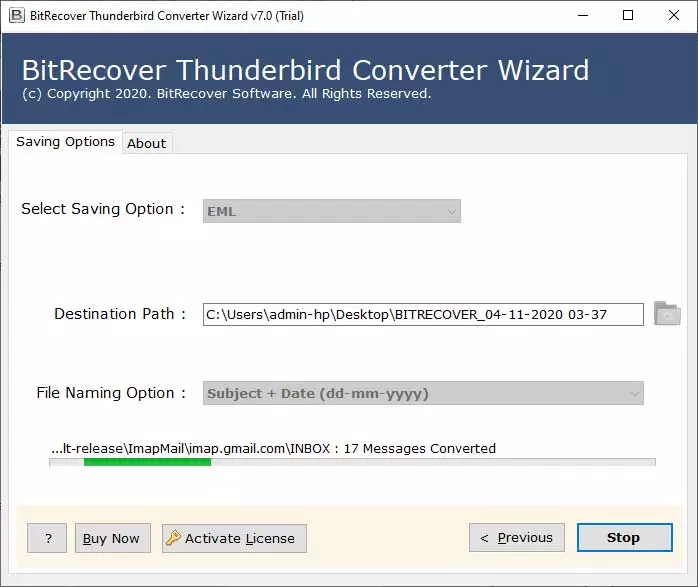Click the BitRecover app icon in title bar
Screen dimensions: 698x587
[x=15, y=15]
